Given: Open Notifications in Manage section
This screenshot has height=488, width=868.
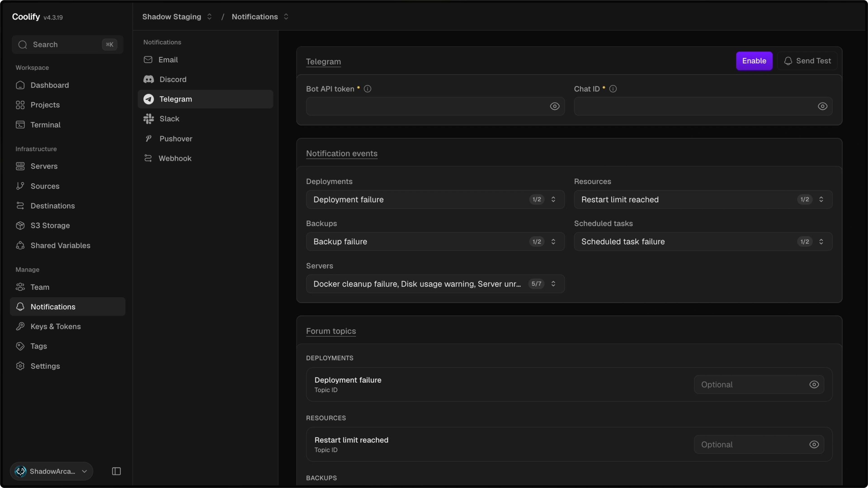Looking at the screenshot, I should pos(67,307).
